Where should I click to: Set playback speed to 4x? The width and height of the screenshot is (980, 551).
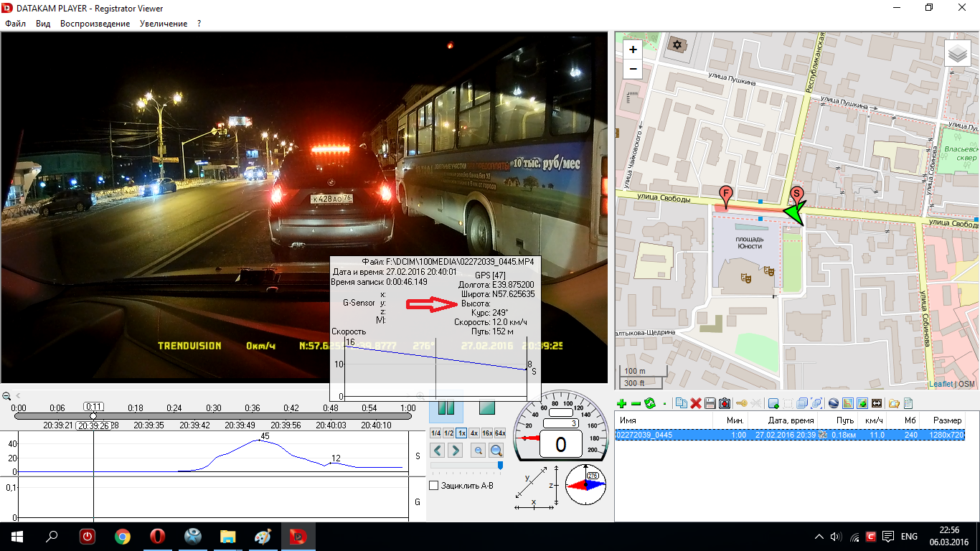[474, 433]
